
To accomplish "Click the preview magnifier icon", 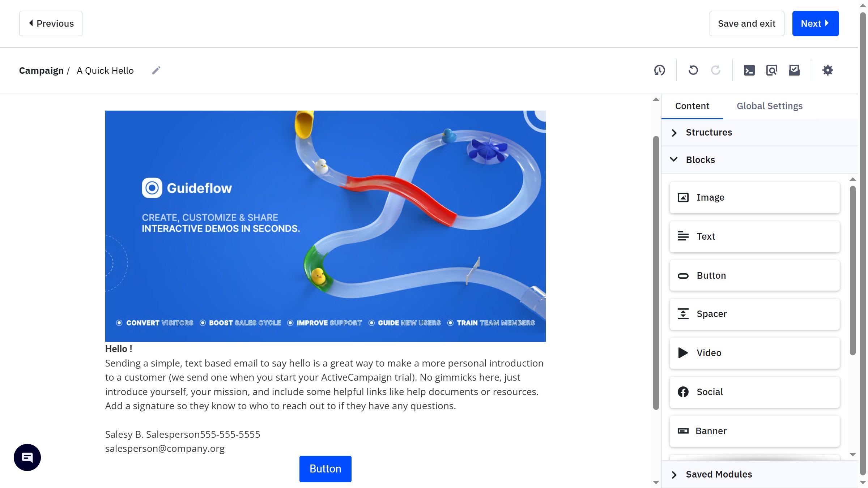I will tap(772, 70).
